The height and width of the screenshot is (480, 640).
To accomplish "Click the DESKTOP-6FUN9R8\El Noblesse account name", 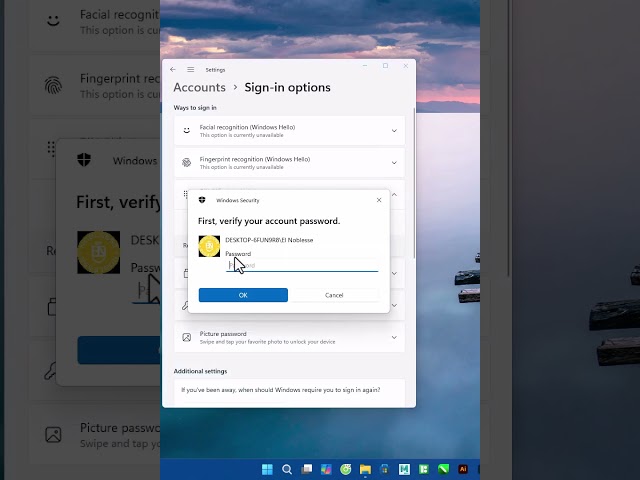I will point(269,240).
